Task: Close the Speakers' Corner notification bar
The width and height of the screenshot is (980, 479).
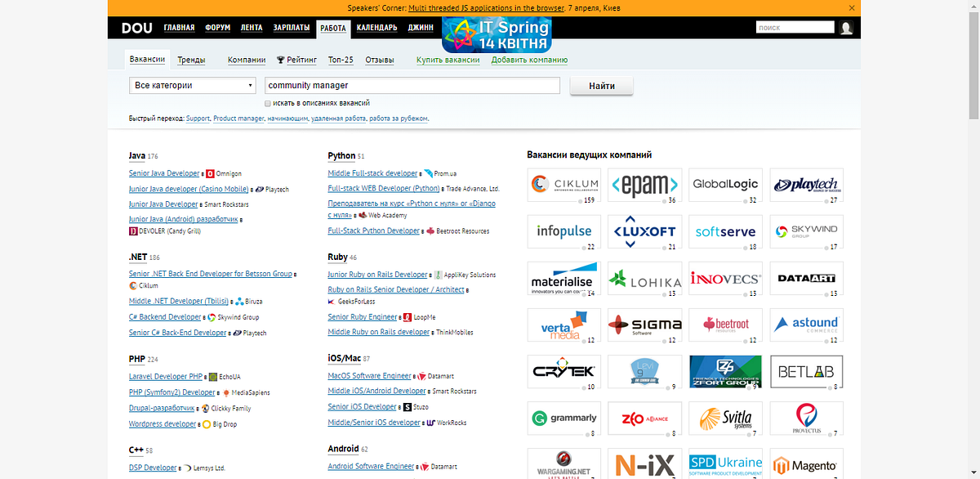Action: [x=853, y=7]
